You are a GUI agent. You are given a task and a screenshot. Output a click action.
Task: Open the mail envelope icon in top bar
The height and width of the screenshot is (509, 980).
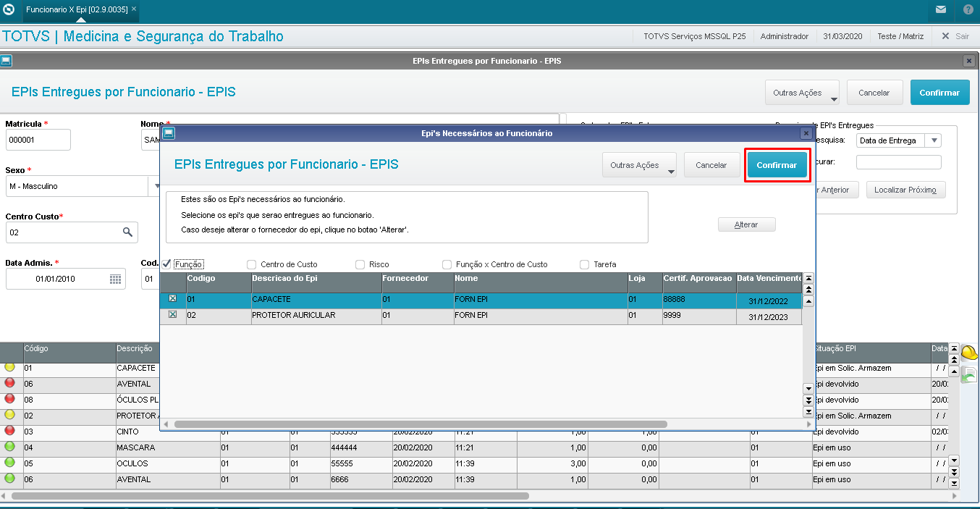tap(940, 10)
